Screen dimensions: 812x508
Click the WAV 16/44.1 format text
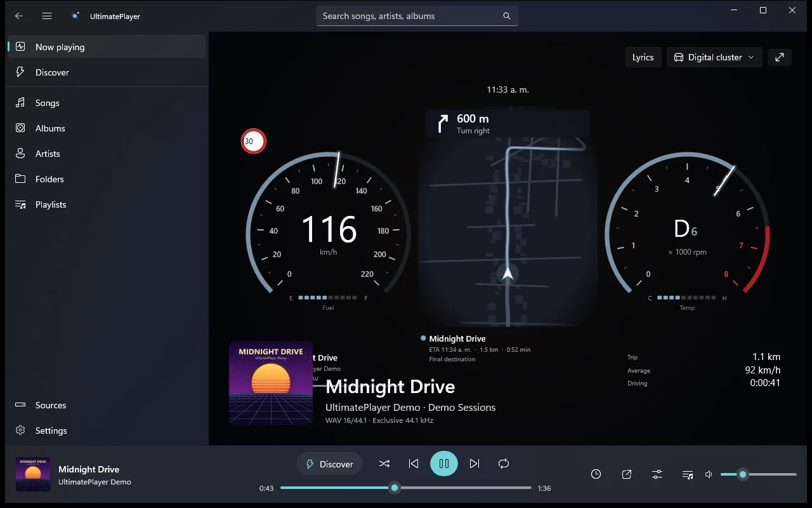point(379,420)
